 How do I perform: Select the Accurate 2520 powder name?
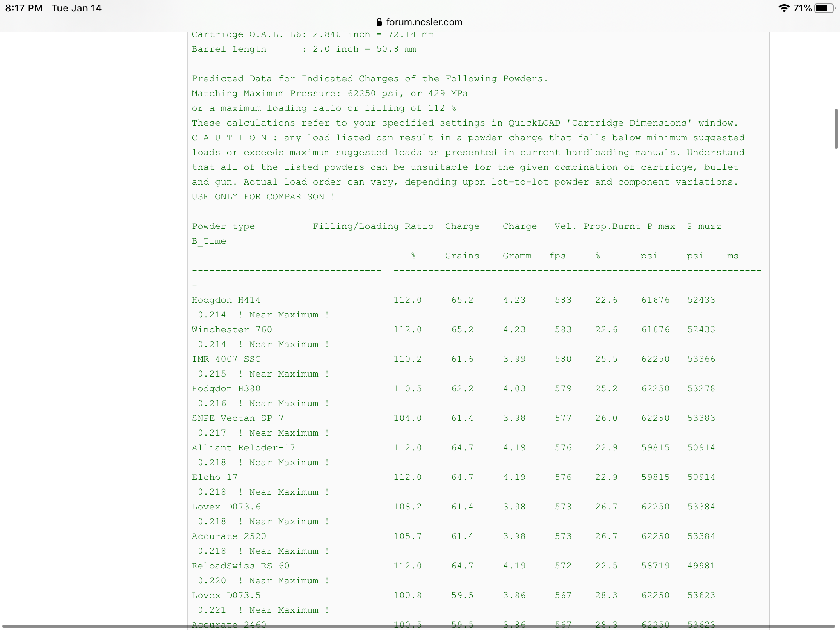coord(229,536)
